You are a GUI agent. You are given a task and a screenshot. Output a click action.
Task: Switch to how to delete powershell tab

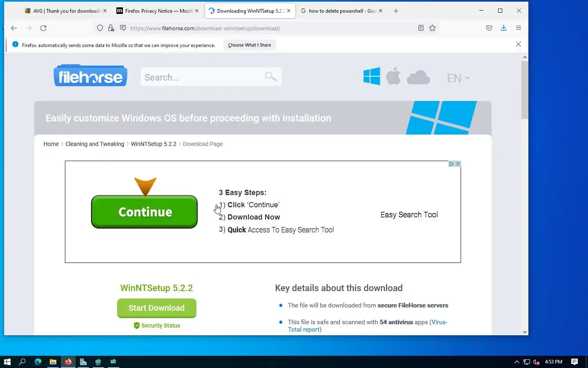click(341, 11)
